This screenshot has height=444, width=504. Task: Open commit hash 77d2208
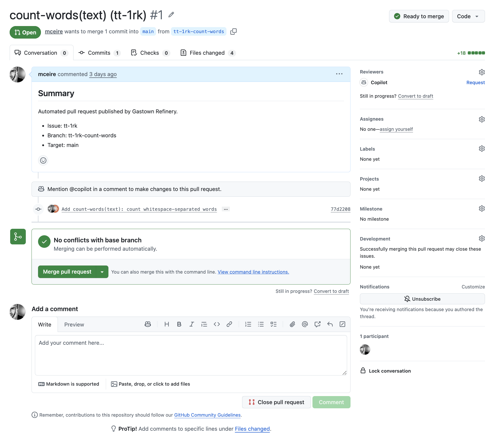(340, 209)
